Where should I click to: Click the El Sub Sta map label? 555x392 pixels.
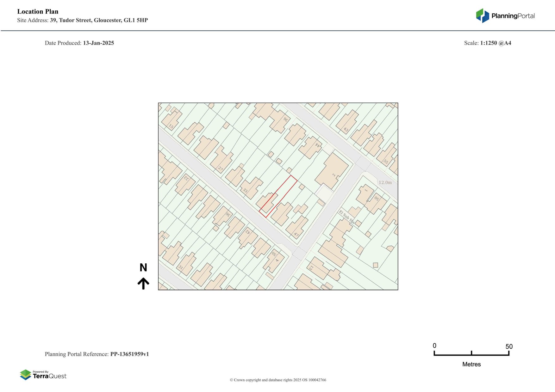click(346, 217)
